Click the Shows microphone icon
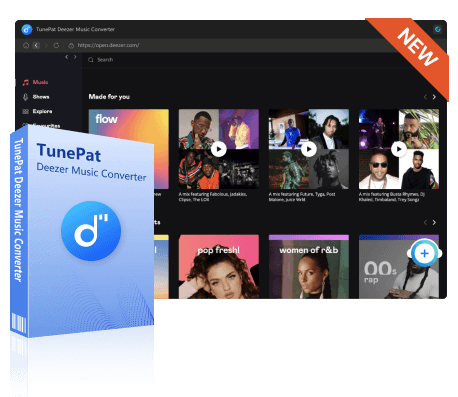Viewport: 458px width, 397px height. [x=25, y=97]
